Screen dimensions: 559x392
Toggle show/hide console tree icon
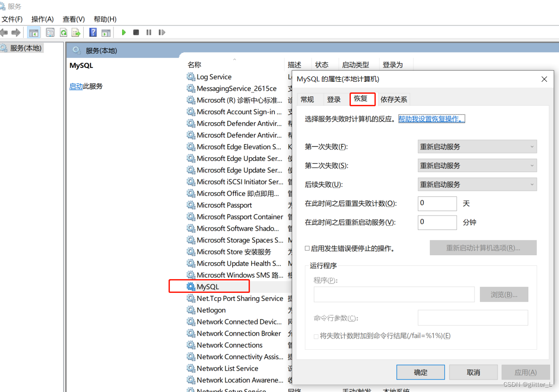pos(33,32)
